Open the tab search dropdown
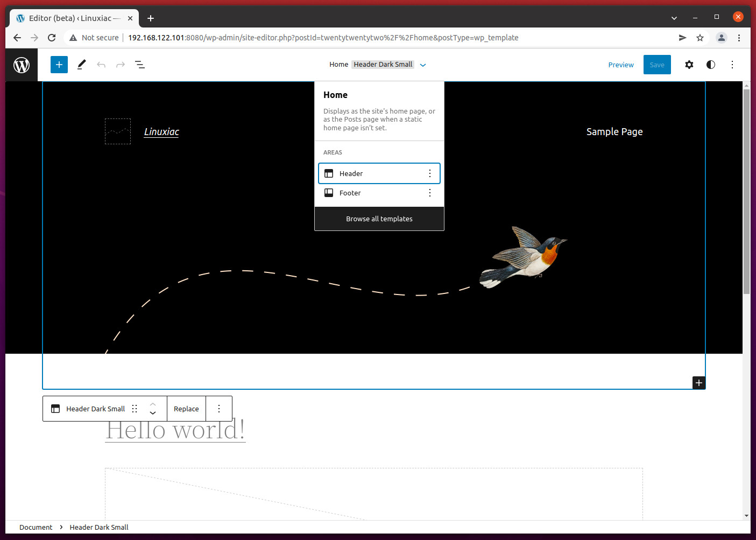Image resolution: width=756 pixels, height=540 pixels. tap(674, 18)
